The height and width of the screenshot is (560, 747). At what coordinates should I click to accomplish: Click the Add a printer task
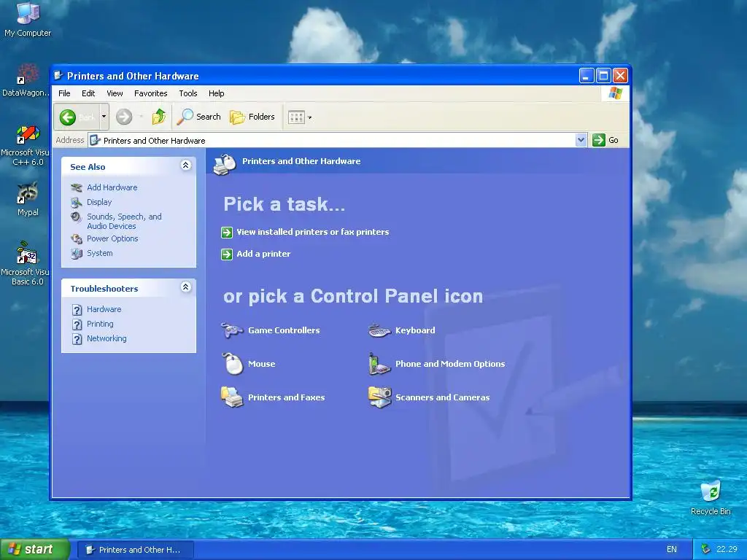[x=263, y=254]
